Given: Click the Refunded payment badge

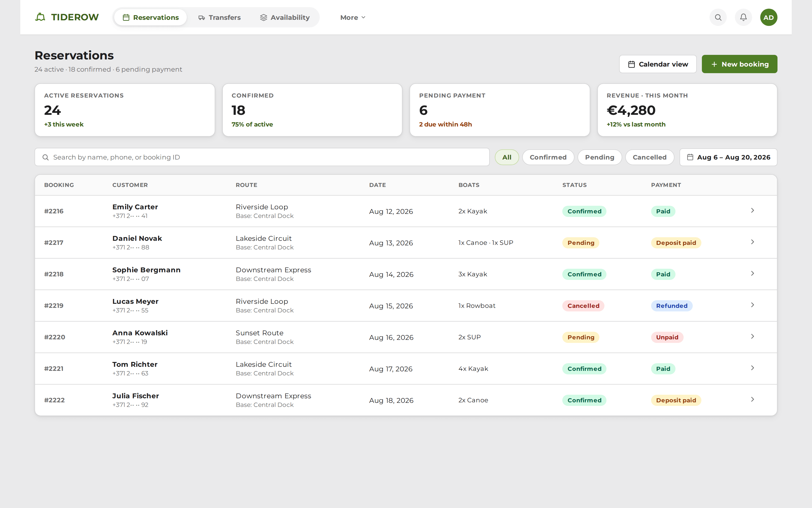Looking at the screenshot, I should 672,306.
